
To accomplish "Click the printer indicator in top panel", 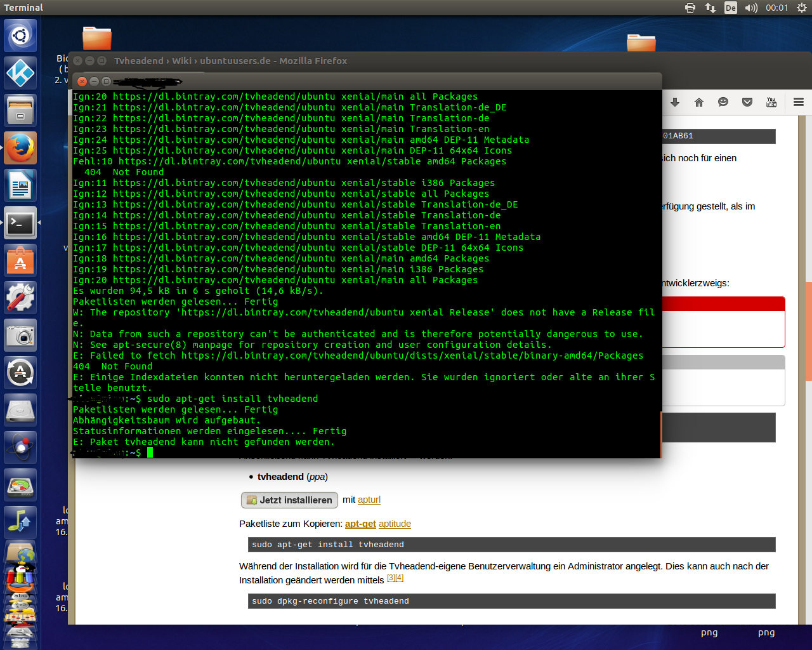I will (x=690, y=8).
